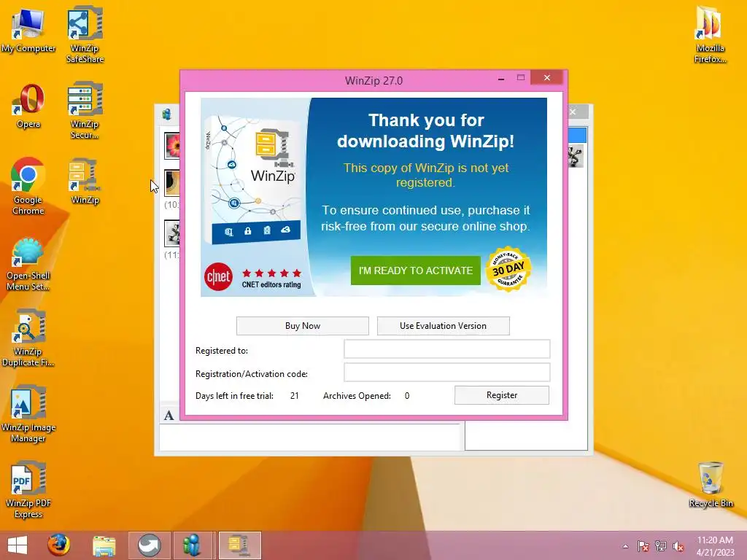Click the CNET logo badge

tap(218, 276)
